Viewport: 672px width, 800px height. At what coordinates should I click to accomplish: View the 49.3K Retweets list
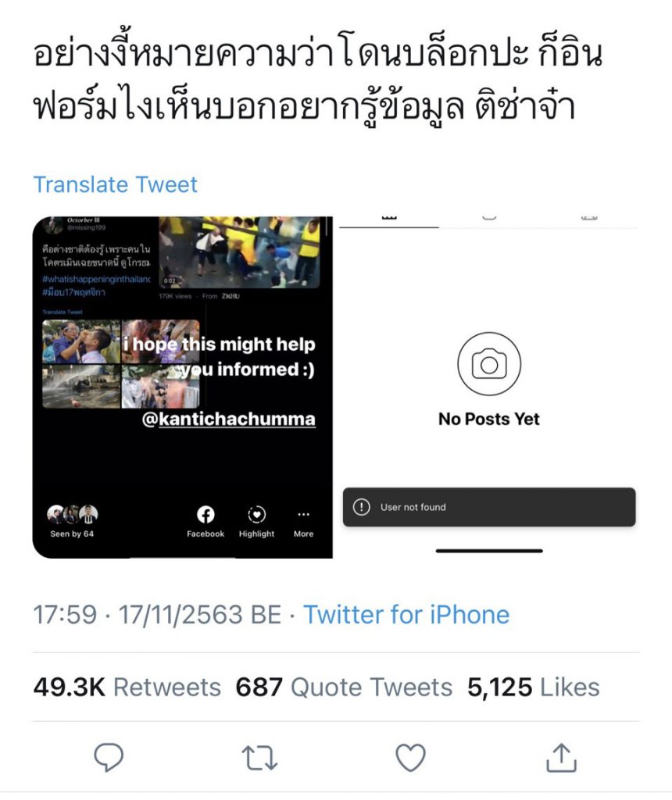click(127, 687)
